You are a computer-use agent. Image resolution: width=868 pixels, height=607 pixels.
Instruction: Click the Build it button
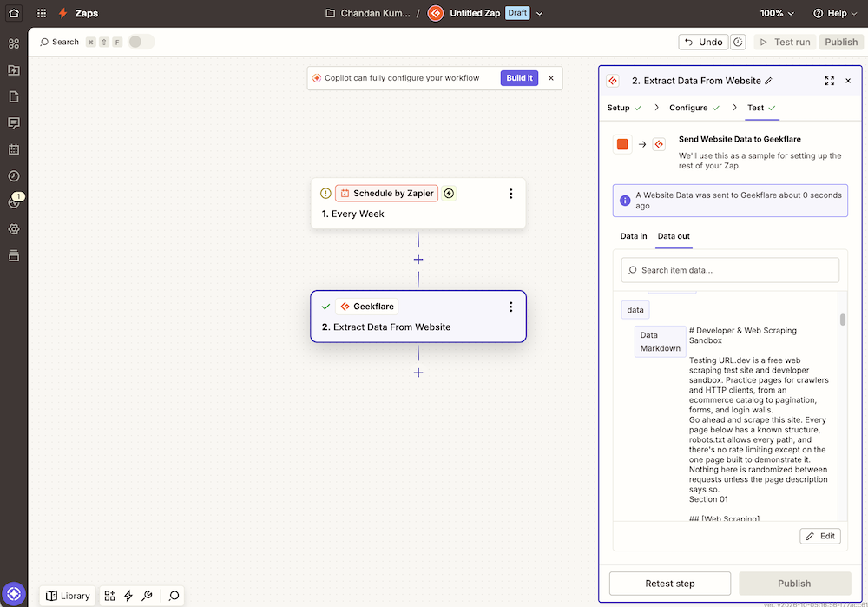click(x=519, y=78)
